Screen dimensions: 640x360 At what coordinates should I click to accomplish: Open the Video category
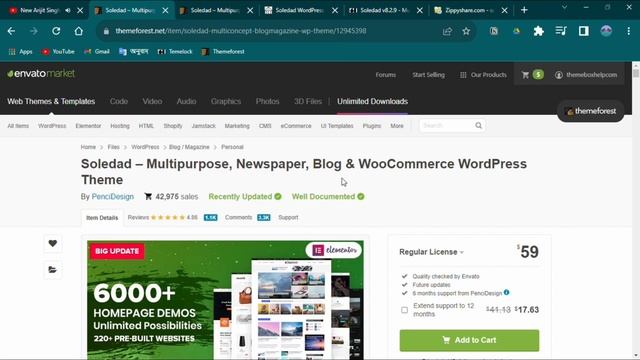pos(152,102)
